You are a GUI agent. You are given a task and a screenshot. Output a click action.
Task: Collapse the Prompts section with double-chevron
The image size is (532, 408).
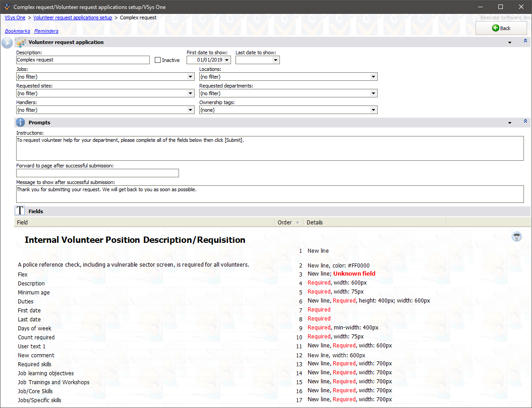click(525, 122)
